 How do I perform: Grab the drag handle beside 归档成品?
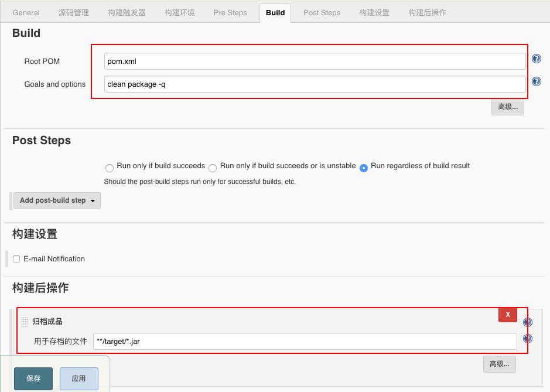24,322
